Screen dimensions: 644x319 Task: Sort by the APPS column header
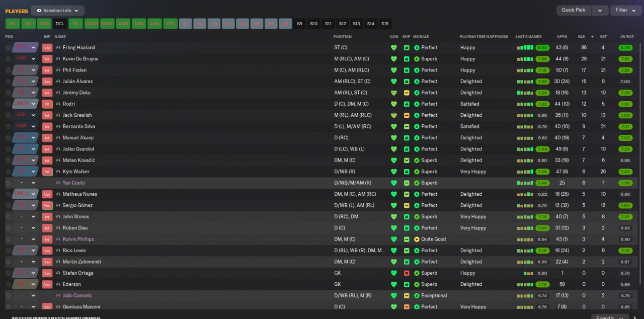pos(561,37)
